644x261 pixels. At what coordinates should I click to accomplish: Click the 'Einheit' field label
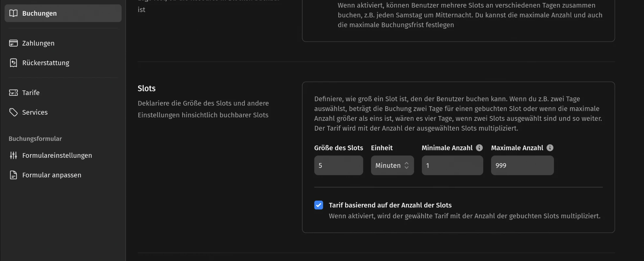[x=382, y=148]
